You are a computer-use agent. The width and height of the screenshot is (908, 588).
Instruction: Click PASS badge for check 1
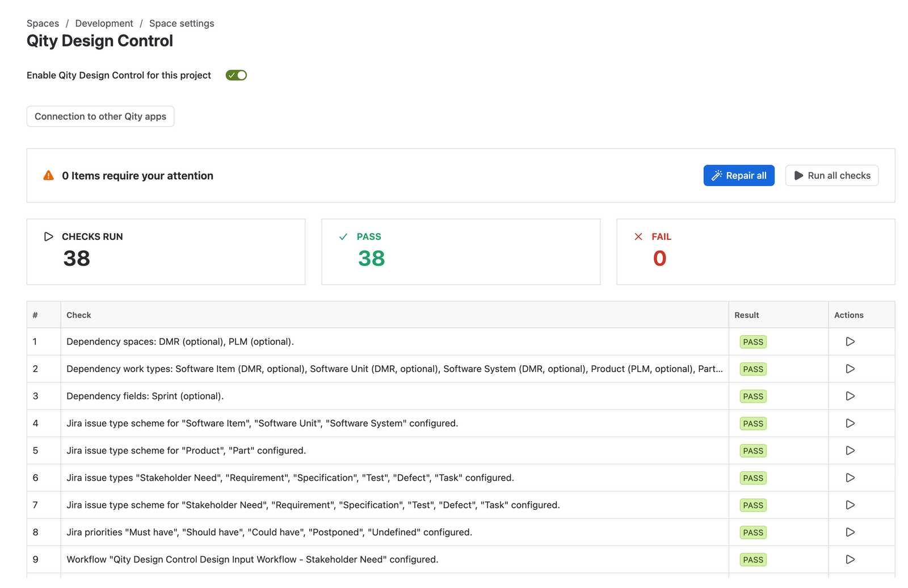(x=753, y=342)
